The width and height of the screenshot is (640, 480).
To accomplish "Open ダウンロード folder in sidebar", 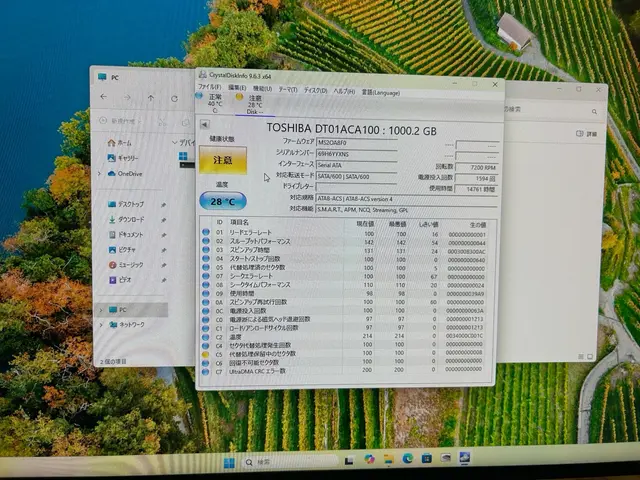I will point(130,219).
